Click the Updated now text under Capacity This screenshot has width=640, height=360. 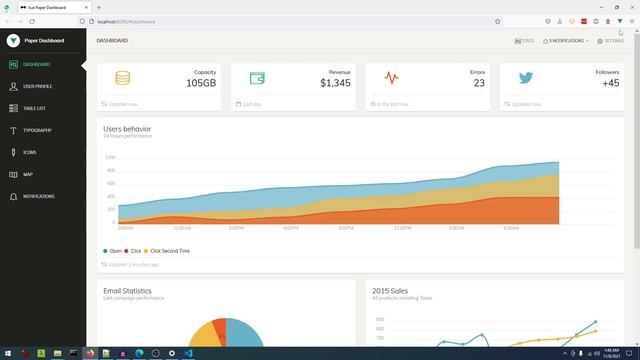click(123, 104)
